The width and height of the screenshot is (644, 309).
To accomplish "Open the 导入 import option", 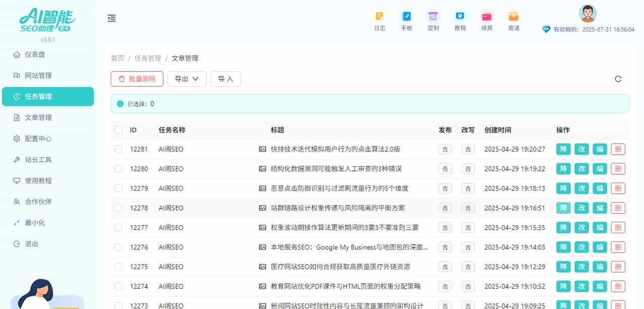I will point(225,79).
